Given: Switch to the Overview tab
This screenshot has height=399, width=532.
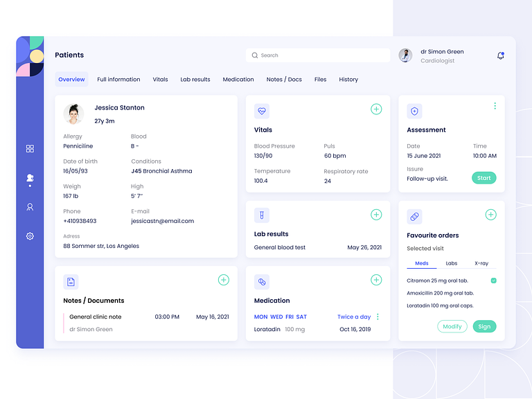Looking at the screenshot, I should (x=71, y=80).
